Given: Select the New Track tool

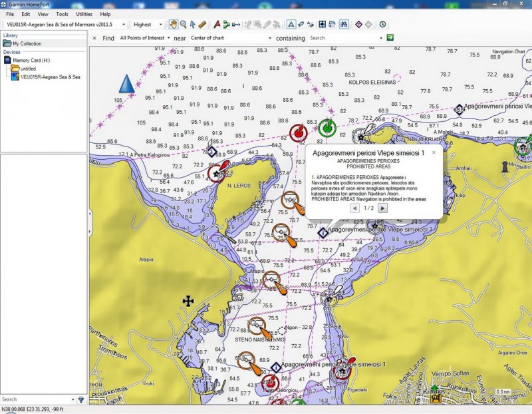Looking at the screenshot, I should point(236,25).
